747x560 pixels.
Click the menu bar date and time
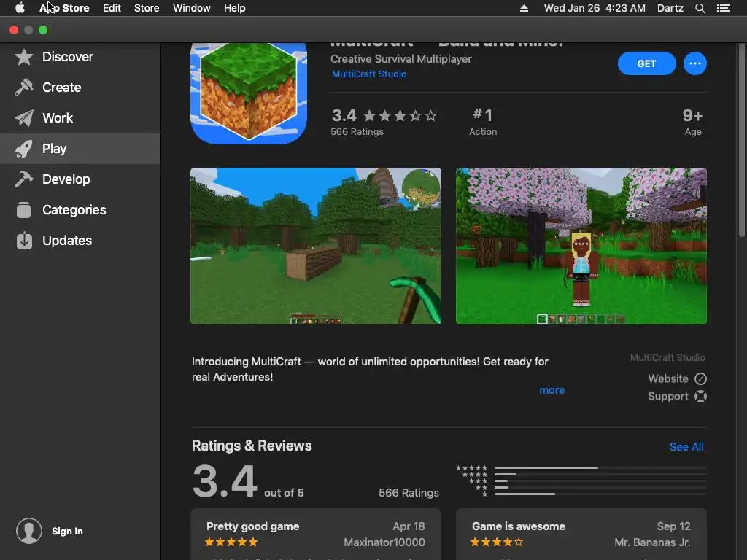click(595, 8)
